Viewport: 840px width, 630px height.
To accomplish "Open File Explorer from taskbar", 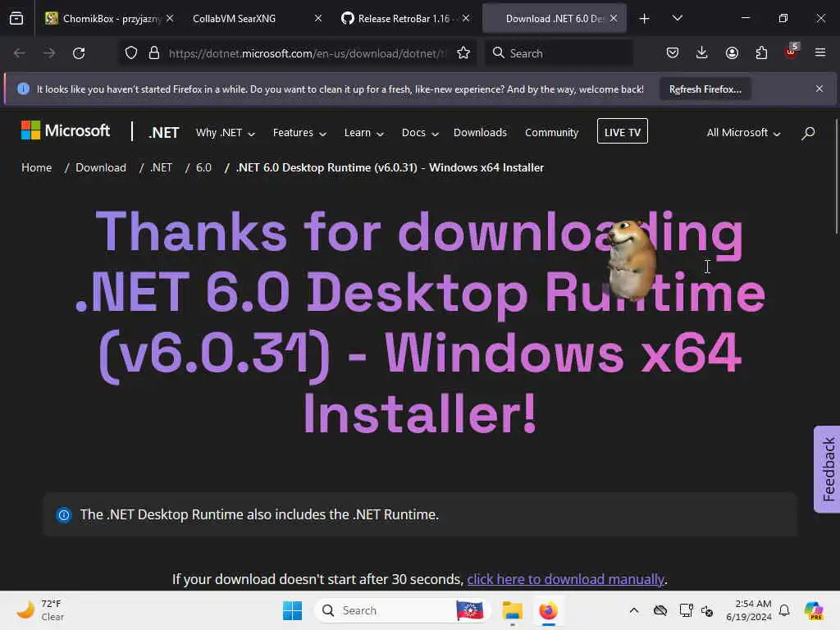I will click(x=512, y=610).
